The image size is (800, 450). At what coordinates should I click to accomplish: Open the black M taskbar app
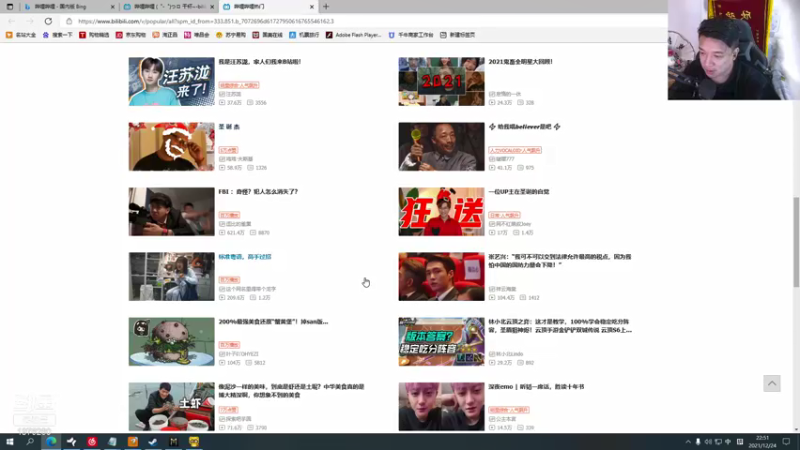pyautogui.click(x=173, y=442)
